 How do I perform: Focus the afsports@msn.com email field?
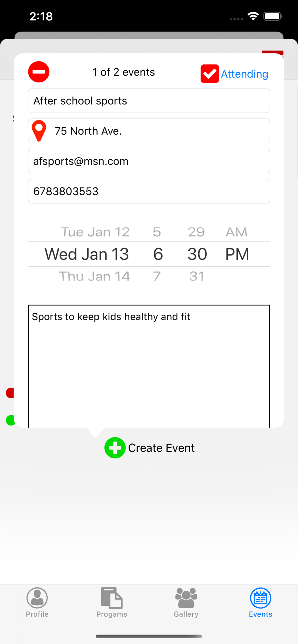coord(149,161)
